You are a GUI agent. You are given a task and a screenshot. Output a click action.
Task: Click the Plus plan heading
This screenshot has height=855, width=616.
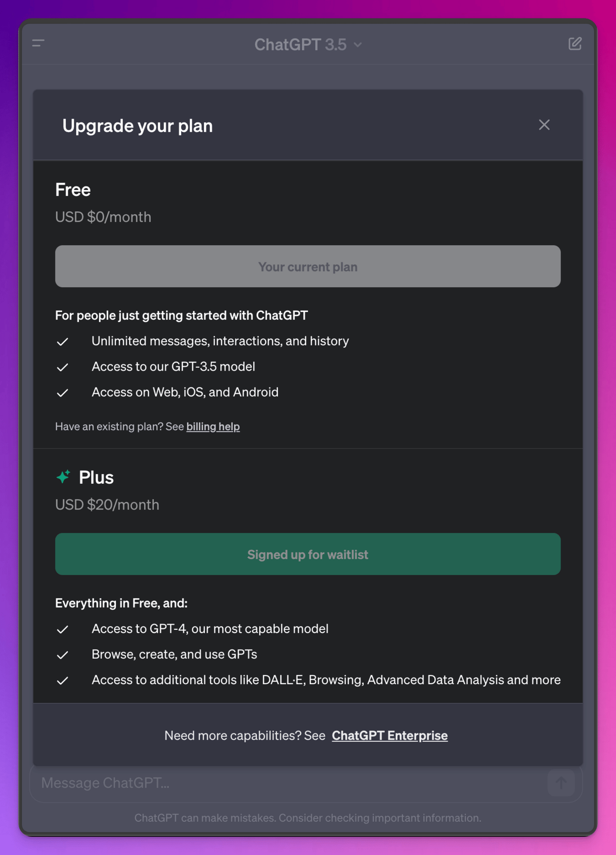pyautogui.click(x=96, y=477)
